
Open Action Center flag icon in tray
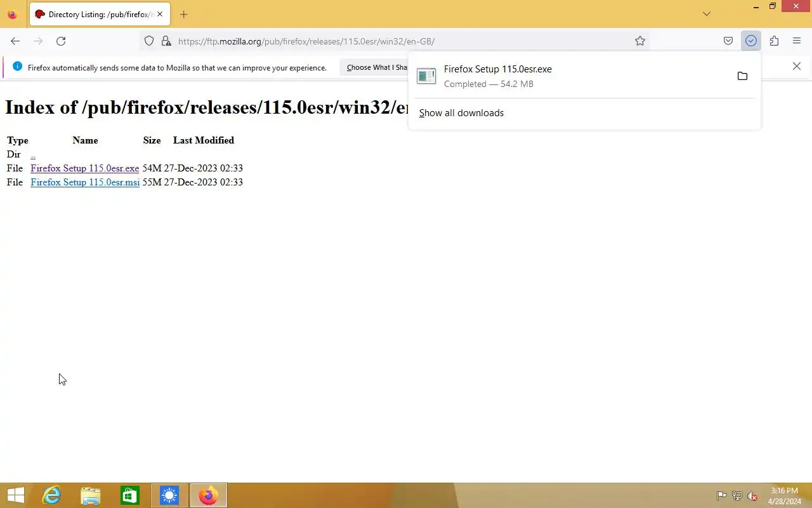click(722, 496)
